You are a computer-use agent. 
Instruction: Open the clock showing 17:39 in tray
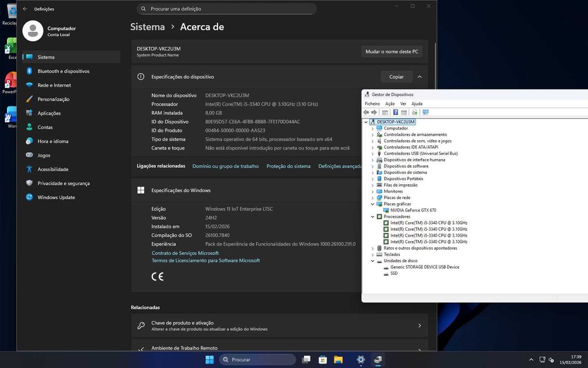click(571, 360)
